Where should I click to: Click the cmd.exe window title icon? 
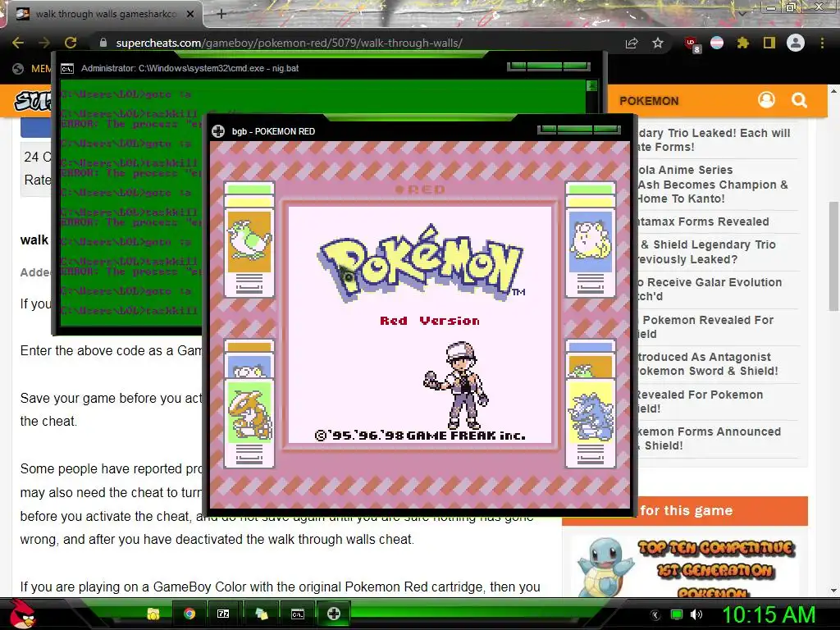(x=67, y=69)
